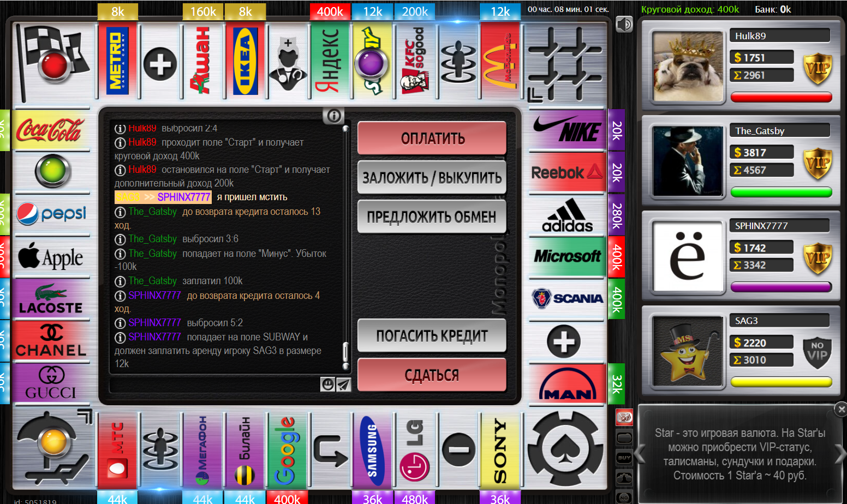Open SPHINX7777's ё avatar
Screen dimensions: 847x504
pos(688,256)
